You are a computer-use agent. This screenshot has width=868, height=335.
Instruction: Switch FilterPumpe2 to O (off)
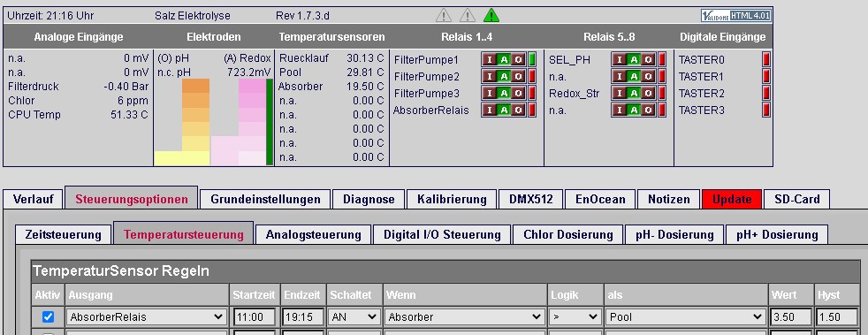tap(518, 76)
